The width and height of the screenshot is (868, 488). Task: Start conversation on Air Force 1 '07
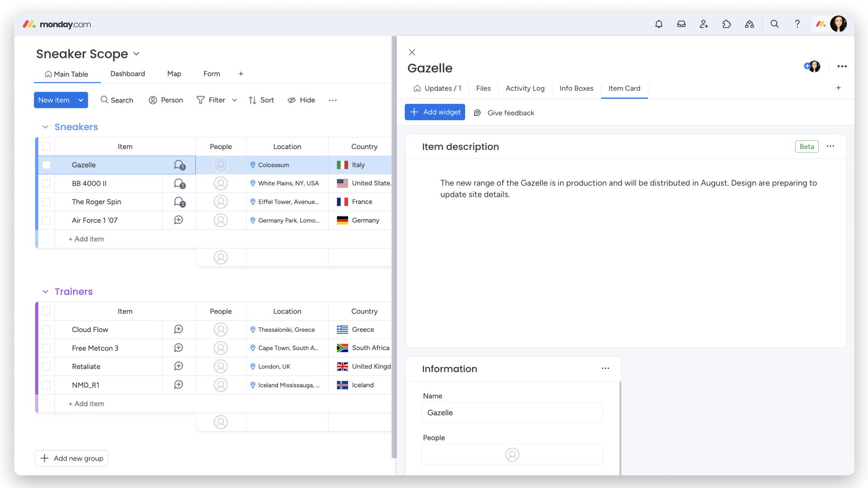point(179,220)
